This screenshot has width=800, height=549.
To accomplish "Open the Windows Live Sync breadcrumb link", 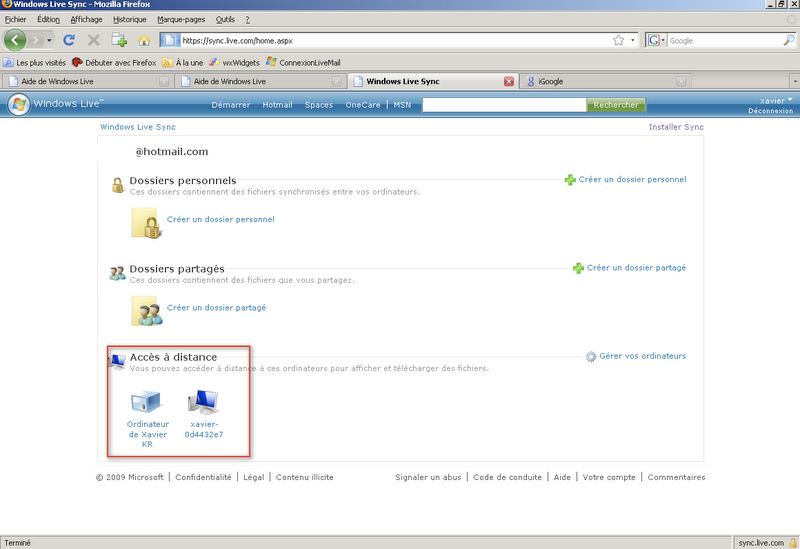I will (138, 127).
